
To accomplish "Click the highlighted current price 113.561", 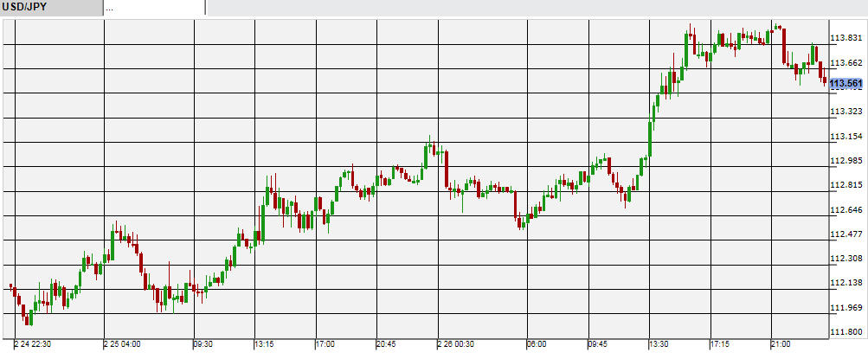I will [x=846, y=84].
